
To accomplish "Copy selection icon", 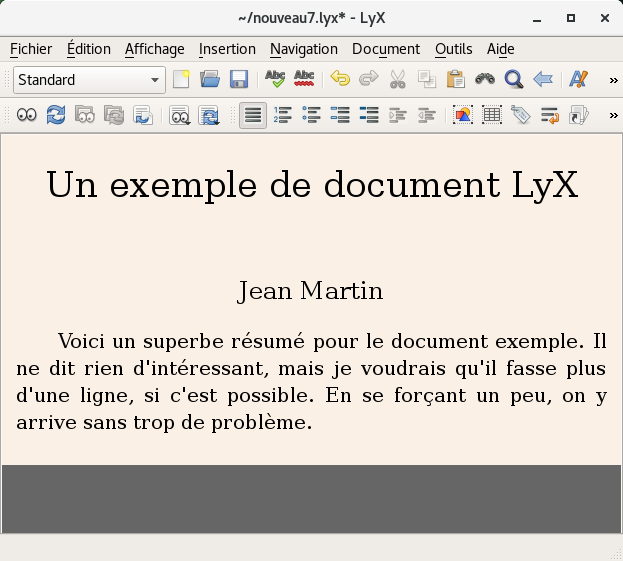I will 427,79.
